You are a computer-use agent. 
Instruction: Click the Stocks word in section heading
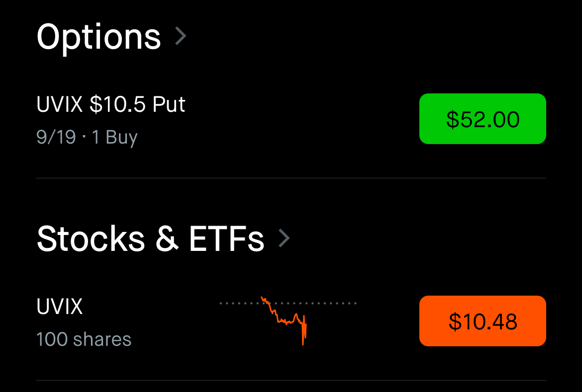[x=91, y=238]
